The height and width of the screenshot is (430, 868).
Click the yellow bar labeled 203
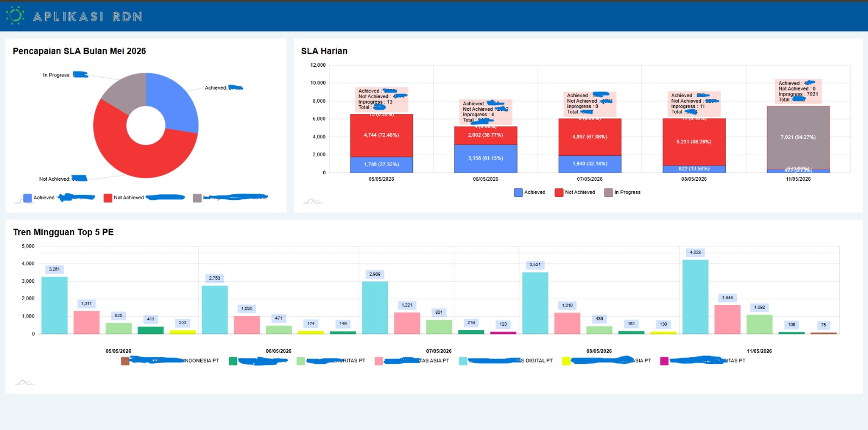pyautogui.click(x=182, y=332)
